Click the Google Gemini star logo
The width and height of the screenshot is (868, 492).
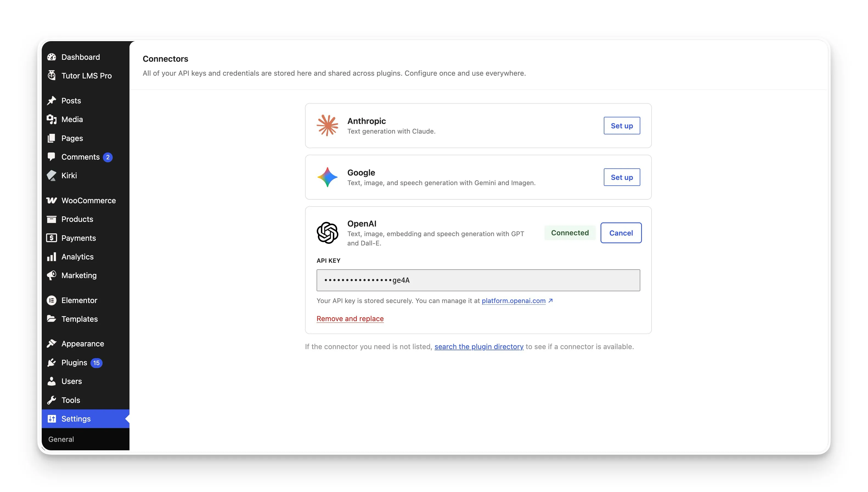[327, 177]
